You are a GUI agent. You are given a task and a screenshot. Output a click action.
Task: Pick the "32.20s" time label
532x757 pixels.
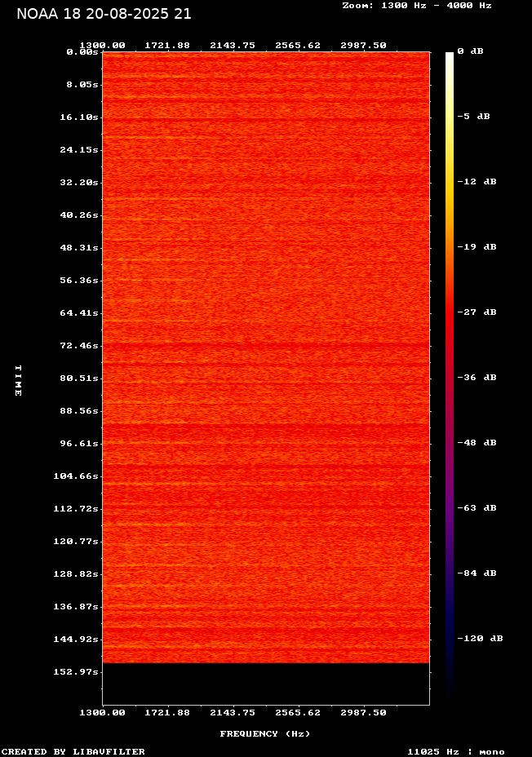79,183
